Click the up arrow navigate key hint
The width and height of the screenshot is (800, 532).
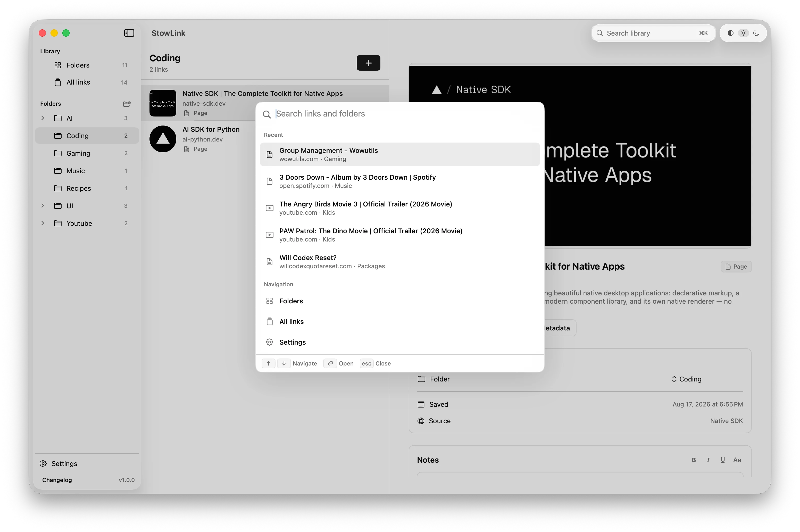[x=268, y=363]
